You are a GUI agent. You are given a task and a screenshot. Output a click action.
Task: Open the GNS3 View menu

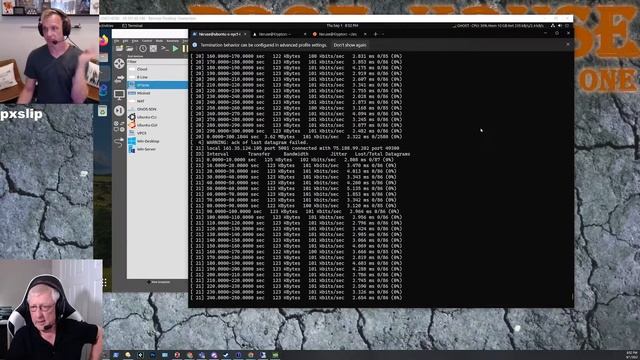tap(135, 41)
